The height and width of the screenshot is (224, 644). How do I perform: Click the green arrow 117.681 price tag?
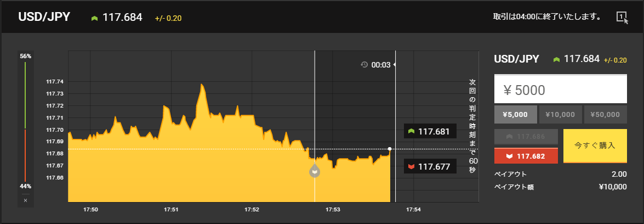[430, 132]
